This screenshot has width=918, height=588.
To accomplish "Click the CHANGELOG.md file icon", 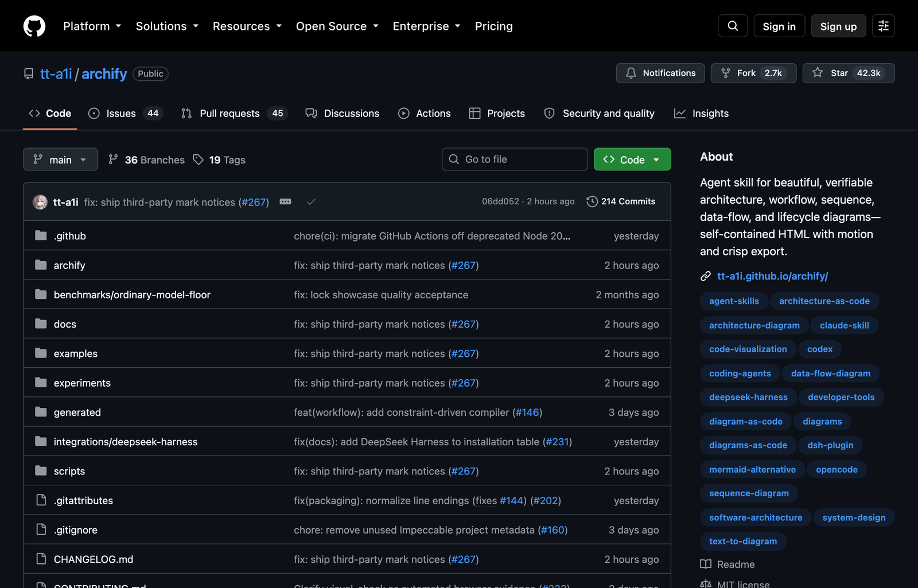I will pos(41,559).
